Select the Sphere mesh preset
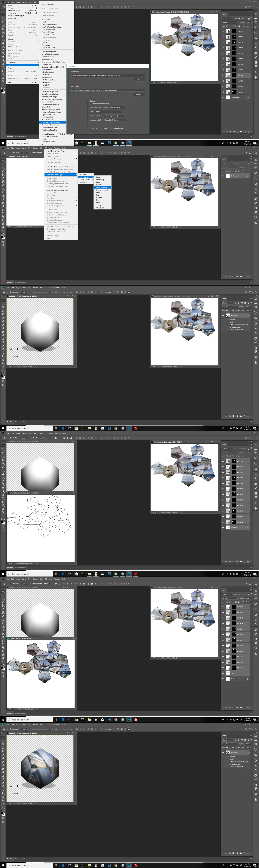This screenshot has height=868, width=259. point(102,205)
